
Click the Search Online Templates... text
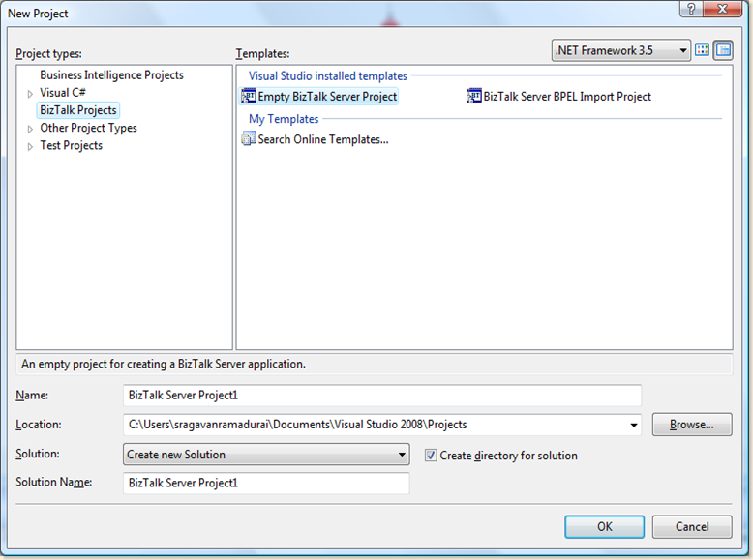pyautogui.click(x=323, y=139)
